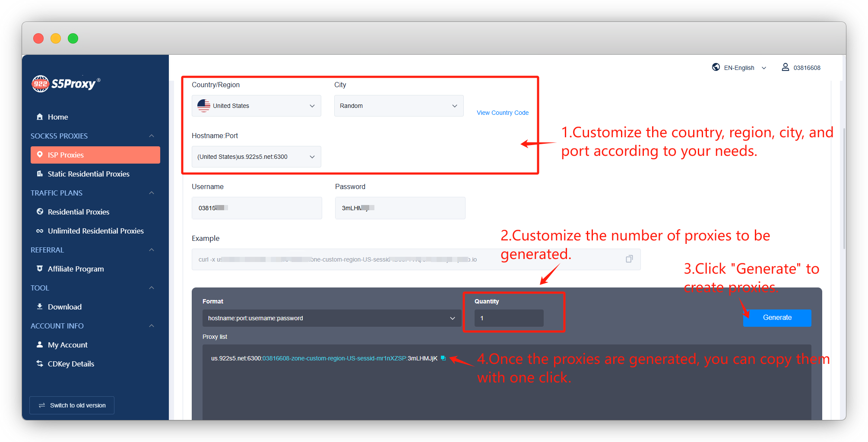This screenshot has width=868, height=442.
Task: Copy the curl example using its copy icon
Action: click(629, 259)
